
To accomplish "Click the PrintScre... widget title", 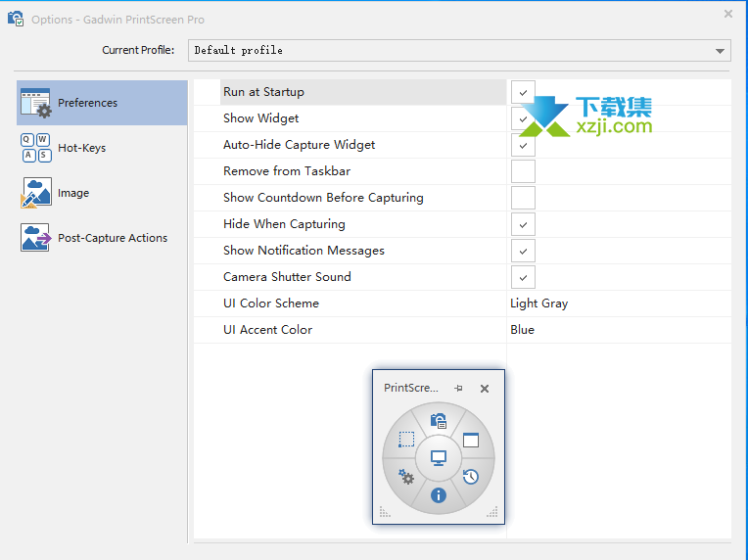I will point(411,388).
